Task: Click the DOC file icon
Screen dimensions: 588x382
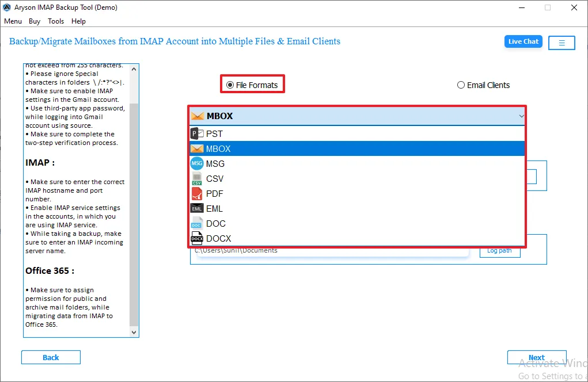Action: pos(197,223)
